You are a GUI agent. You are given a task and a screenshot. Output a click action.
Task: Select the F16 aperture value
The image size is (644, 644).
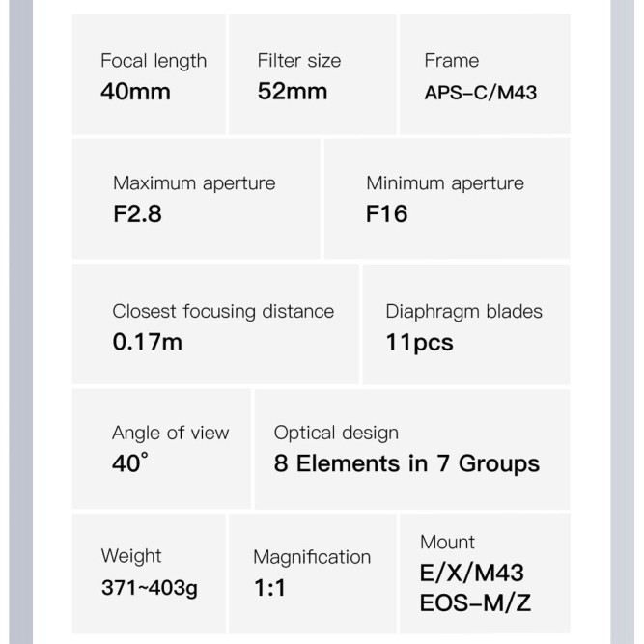[x=387, y=214]
